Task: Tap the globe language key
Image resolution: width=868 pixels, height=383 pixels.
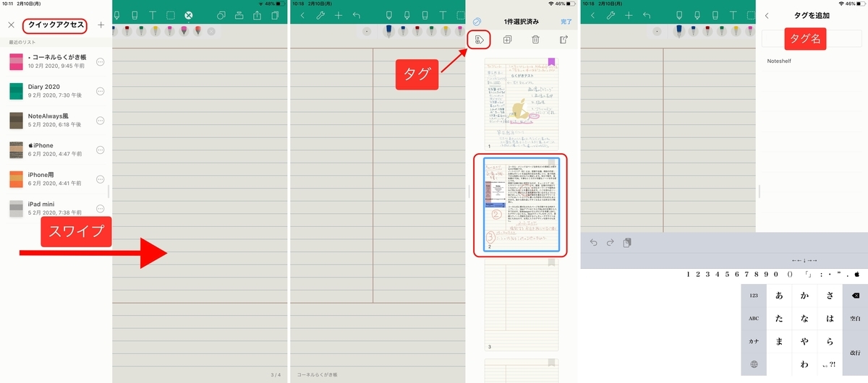Action: 753,364
